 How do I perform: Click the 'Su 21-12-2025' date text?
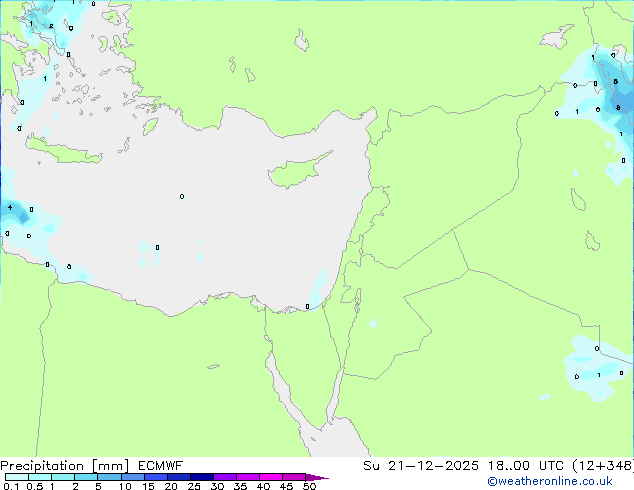(x=421, y=466)
